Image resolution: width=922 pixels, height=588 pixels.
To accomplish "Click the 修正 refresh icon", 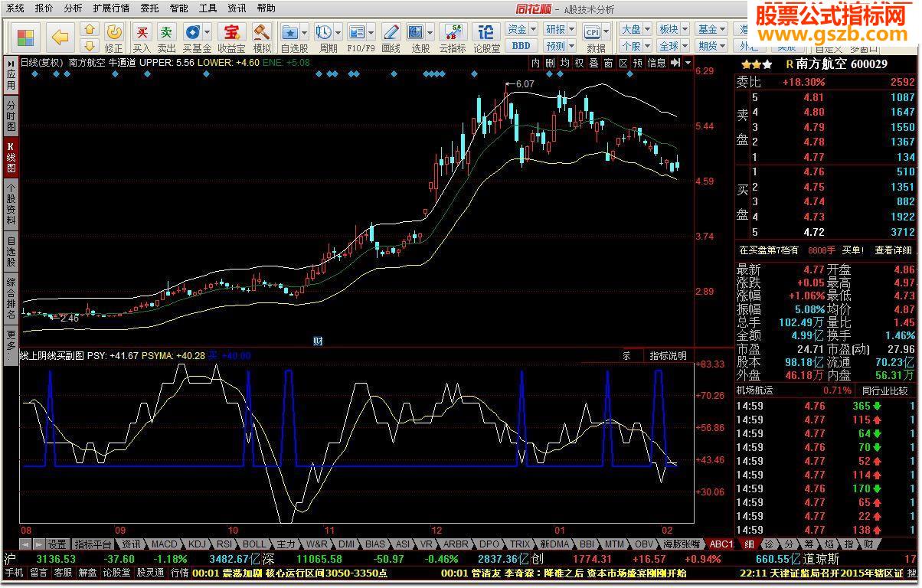I will coord(113,32).
